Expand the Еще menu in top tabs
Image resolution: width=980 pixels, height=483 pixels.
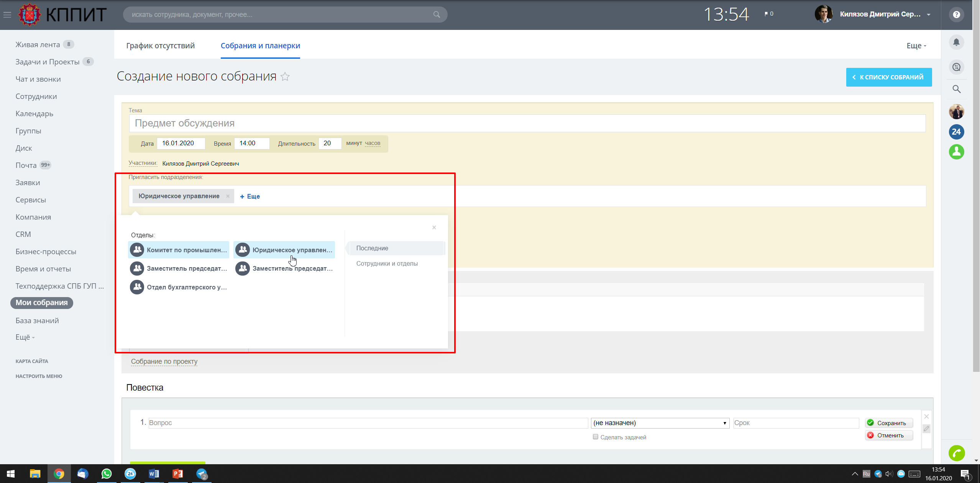(916, 46)
